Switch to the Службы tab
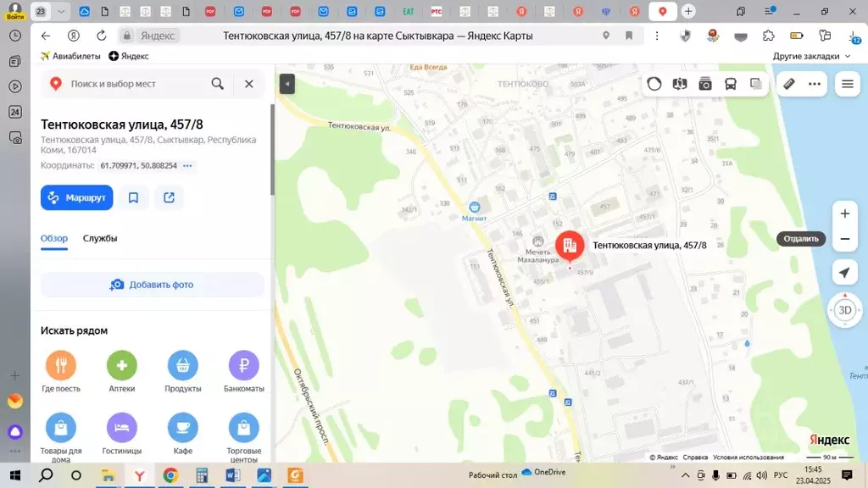The image size is (868, 488). [x=100, y=238]
